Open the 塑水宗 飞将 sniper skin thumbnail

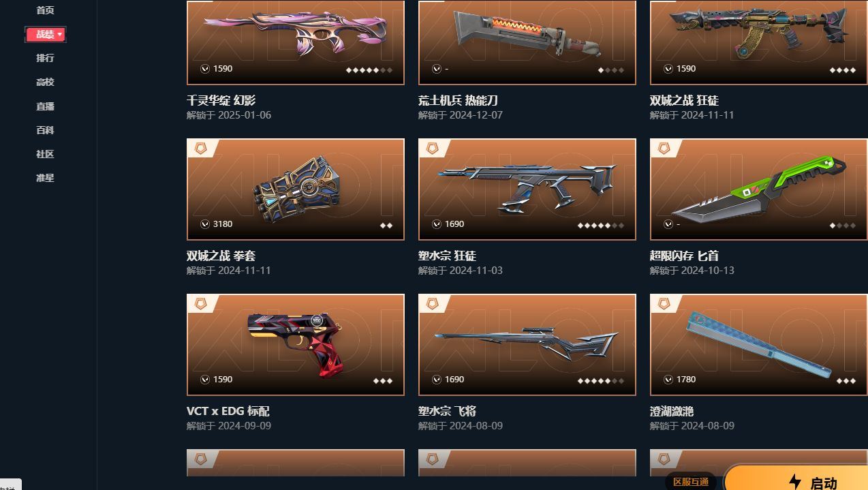[x=527, y=345]
